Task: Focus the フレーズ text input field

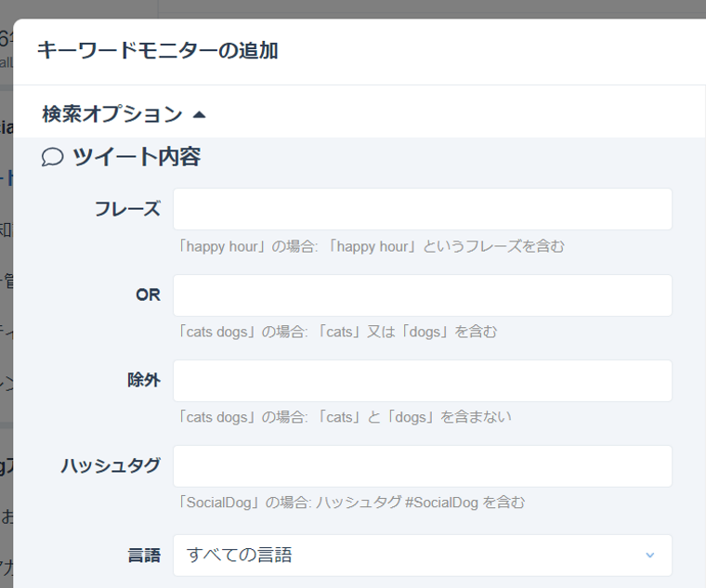Action: pyautogui.click(x=422, y=209)
